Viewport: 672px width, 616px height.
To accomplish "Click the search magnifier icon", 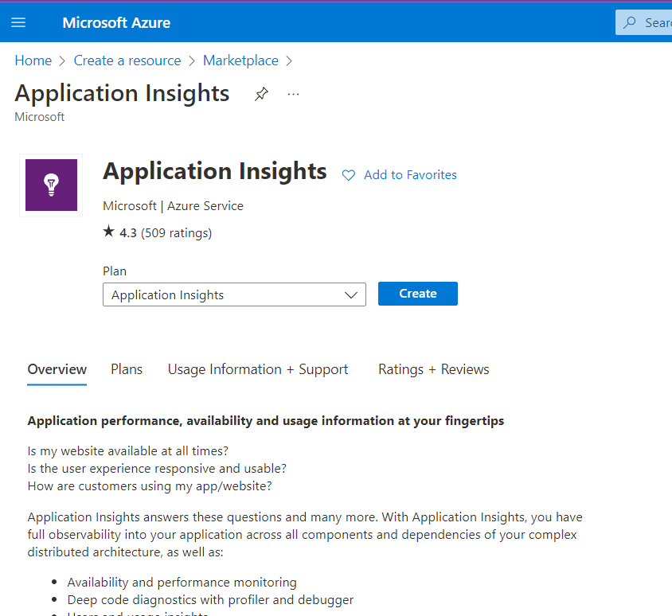I will click(x=630, y=22).
